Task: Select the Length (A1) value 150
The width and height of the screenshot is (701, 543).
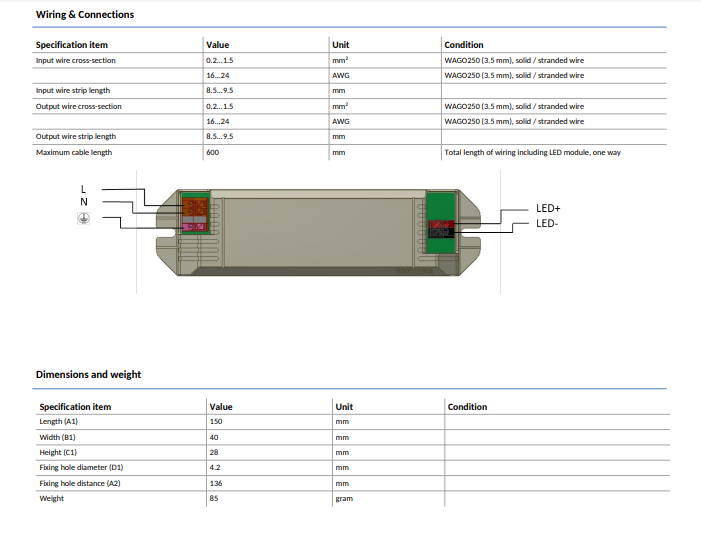Action: click(x=216, y=422)
